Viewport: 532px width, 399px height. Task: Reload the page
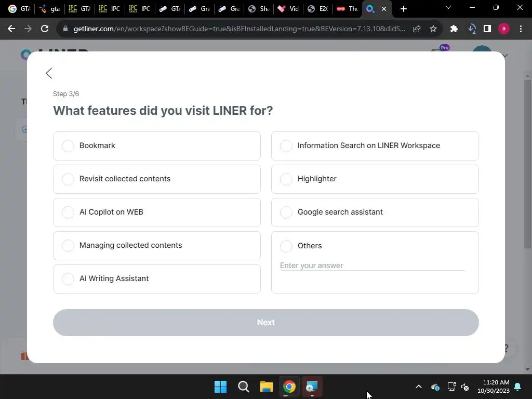(x=45, y=29)
